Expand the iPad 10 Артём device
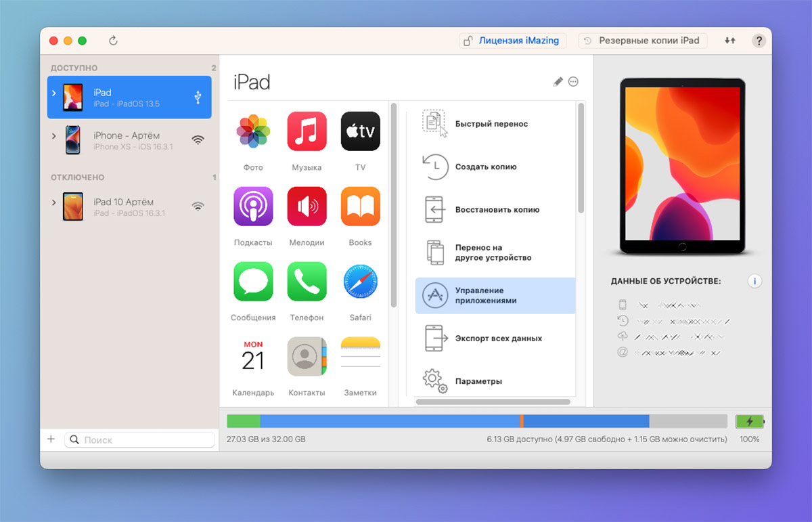The height and width of the screenshot is (522, 812). coord(54,202)
